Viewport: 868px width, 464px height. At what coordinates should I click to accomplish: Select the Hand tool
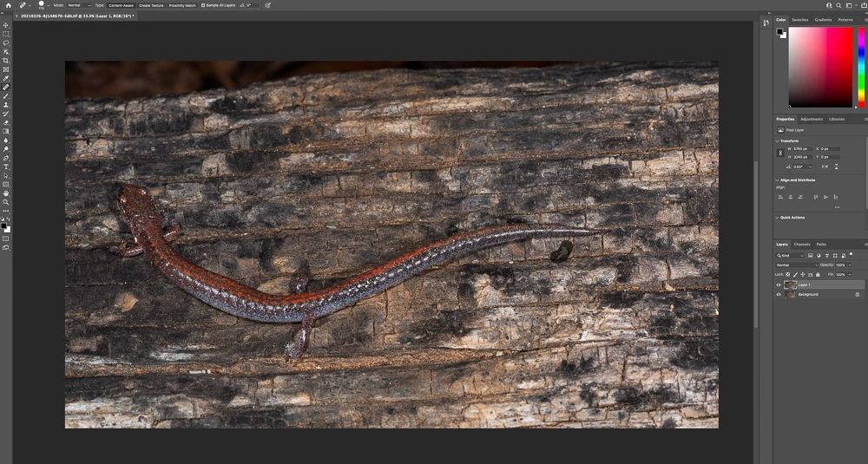click(x=6, y=193)
